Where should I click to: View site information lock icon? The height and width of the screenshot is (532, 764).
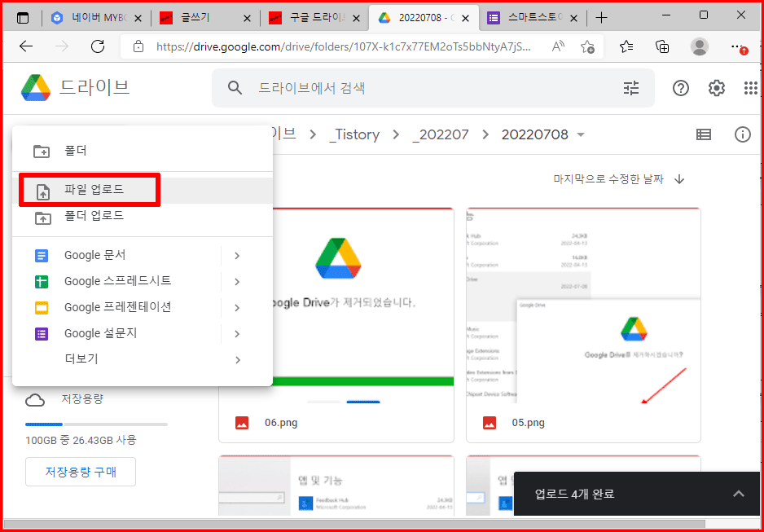pyautogui.click(x=138, y=46)
